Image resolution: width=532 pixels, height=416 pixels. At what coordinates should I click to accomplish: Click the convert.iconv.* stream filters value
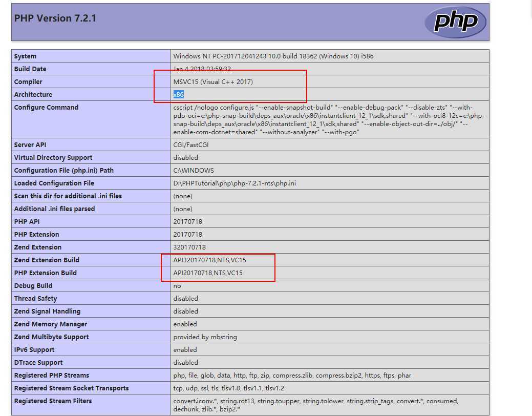315,405
